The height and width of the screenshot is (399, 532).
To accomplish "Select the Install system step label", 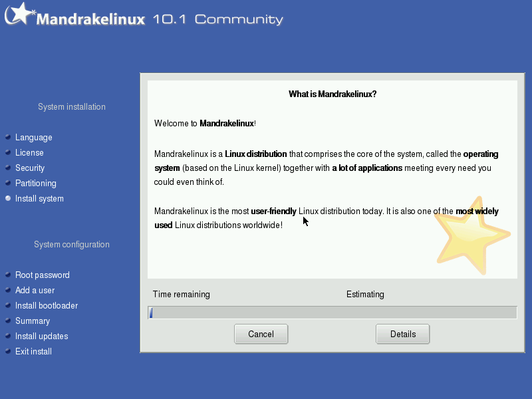I will click(39, 198).
